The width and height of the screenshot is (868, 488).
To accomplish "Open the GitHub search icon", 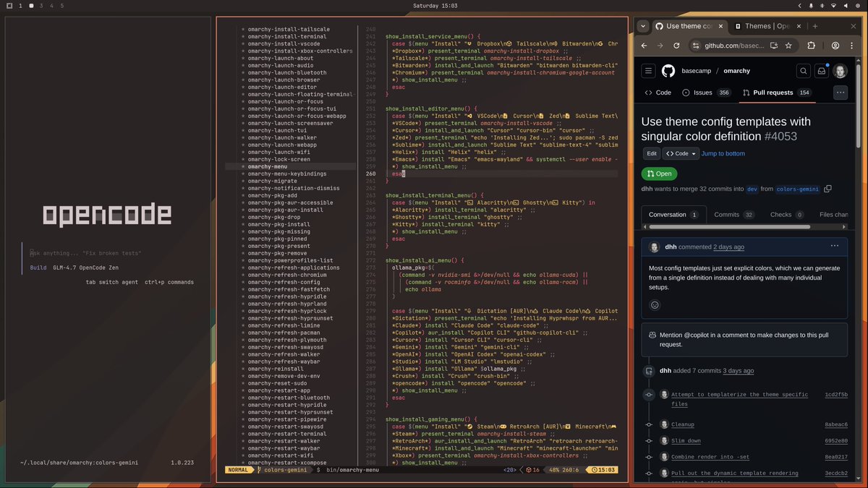I will 803,71.
